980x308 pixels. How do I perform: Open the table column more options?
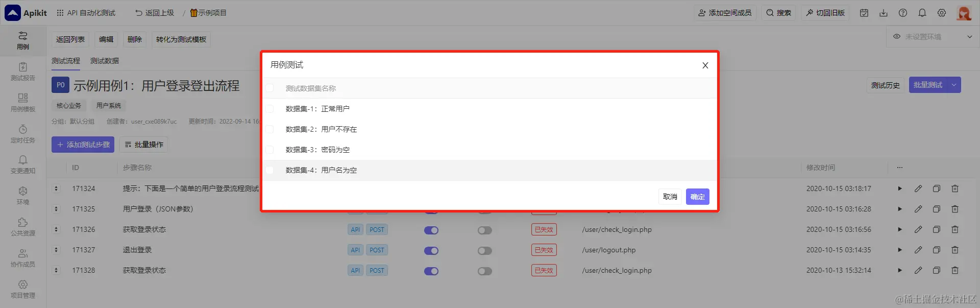[900, 168]
